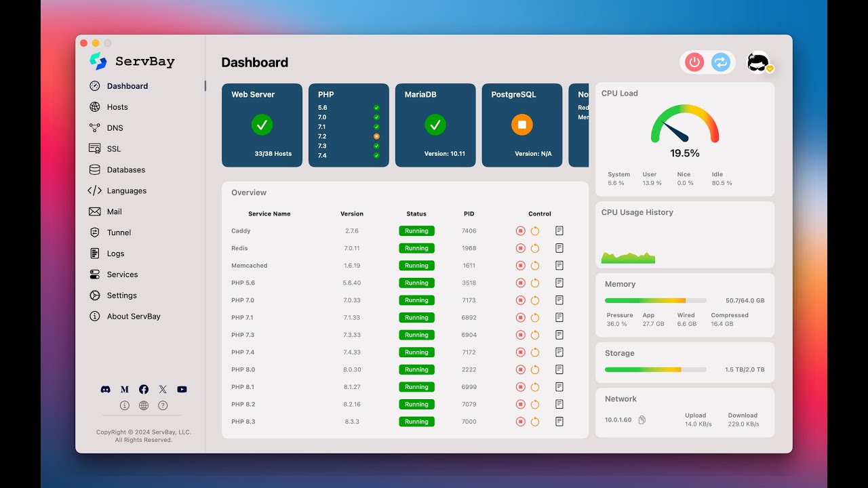Stop the Caddy service
The image size is (868, 488).
[520, 231]
